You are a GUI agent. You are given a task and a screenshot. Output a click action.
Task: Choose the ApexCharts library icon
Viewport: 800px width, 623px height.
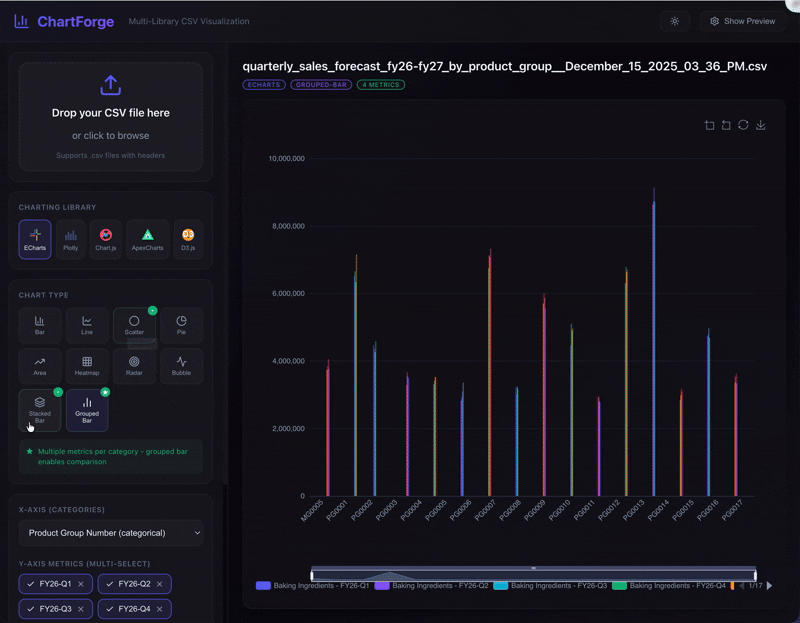(147, 239)
